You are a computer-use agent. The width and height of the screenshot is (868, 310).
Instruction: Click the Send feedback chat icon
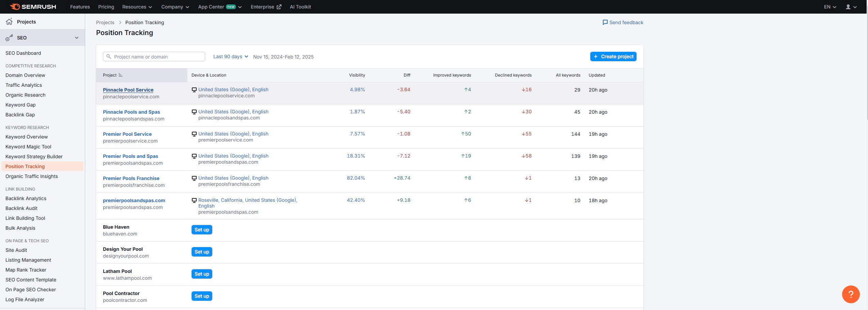click(605, 22)
